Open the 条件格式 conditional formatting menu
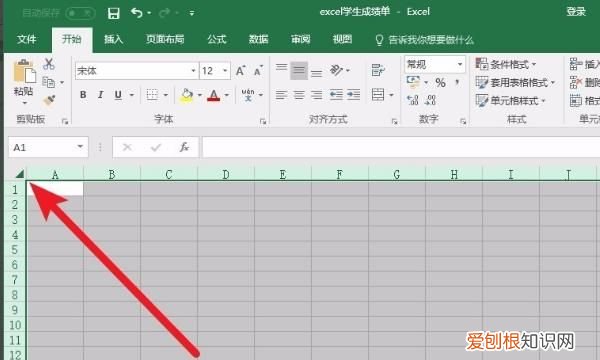This screenshot has width=600, height=360. (506, 64)
